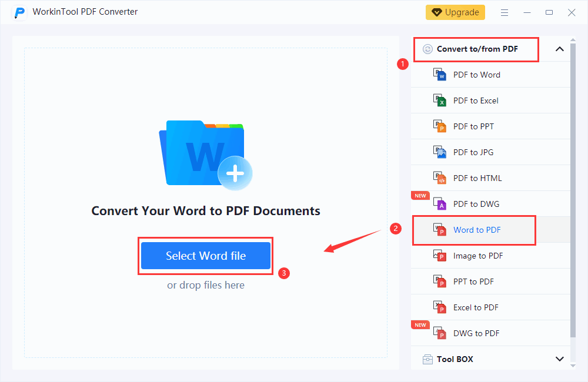Image resolution: width=588 pixels, height=382 pixels.
Task: Open the hamburger menu in title bar
Action: pyautogui.click(x=505, y=12)
